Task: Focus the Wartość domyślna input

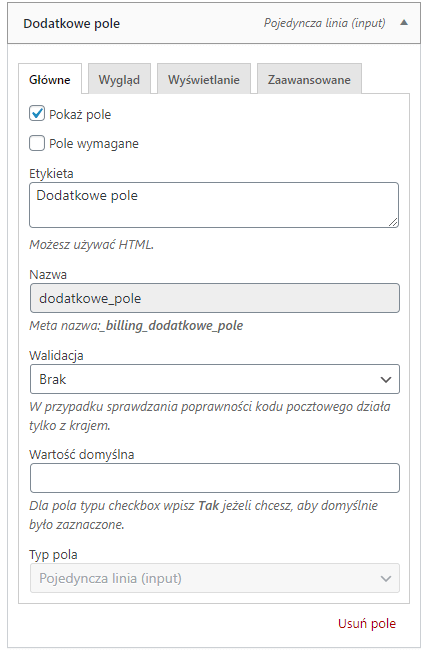Action: point(215,478)
